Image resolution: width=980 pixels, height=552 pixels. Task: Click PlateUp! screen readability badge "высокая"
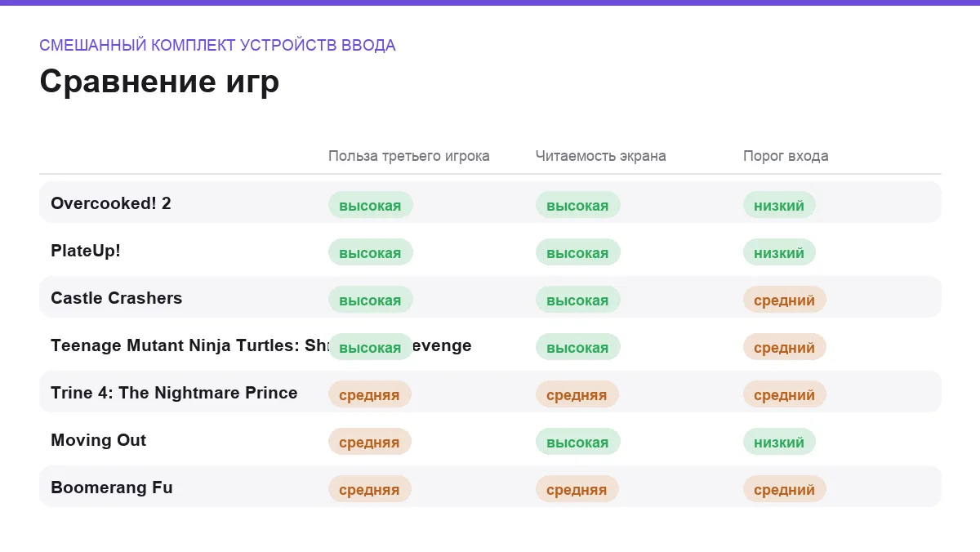point(578,252)
